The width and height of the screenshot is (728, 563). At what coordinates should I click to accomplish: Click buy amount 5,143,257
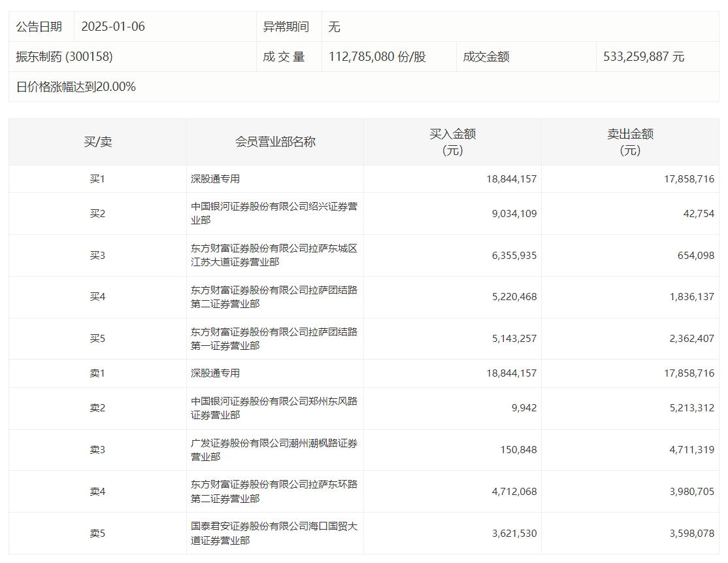pyautogui.click(x=514, y=338)
